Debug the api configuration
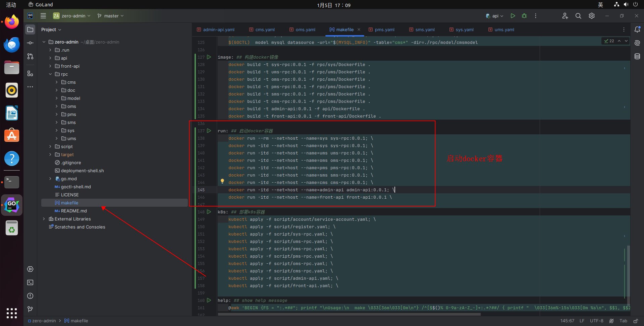The width and height of the screenshot is (644, 326). 524,16
